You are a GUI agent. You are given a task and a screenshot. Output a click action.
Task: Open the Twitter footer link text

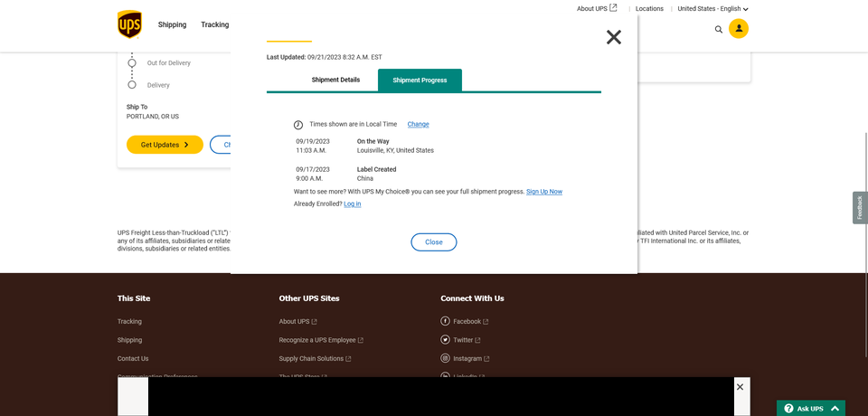coord(467,340)
